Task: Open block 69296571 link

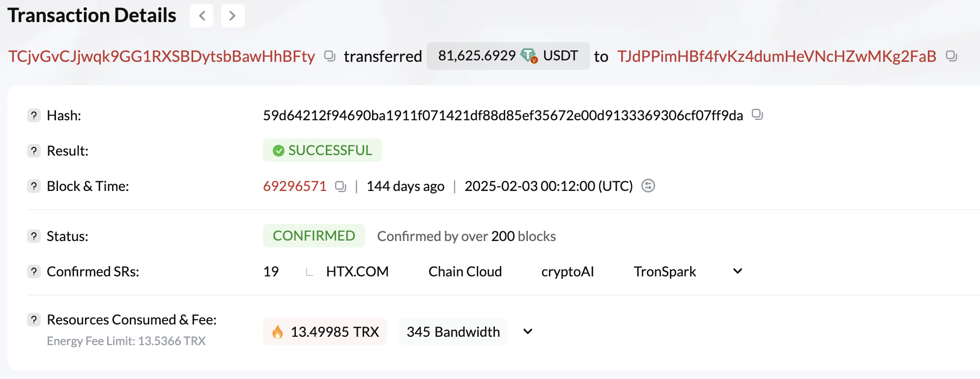Action: [295, 187]
